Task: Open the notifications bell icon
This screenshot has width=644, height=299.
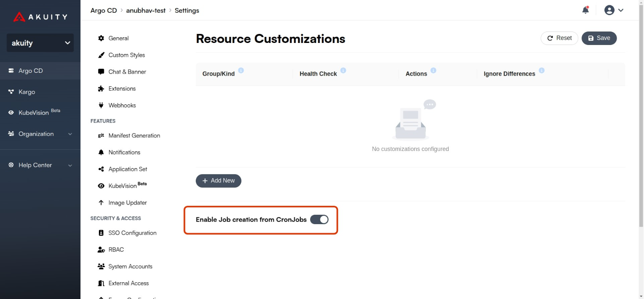Action: tap(586, 10)
